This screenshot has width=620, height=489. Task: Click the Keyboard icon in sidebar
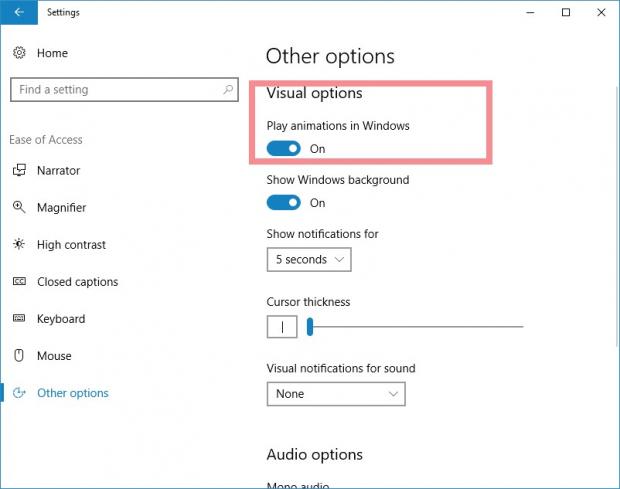pos(19,319)
